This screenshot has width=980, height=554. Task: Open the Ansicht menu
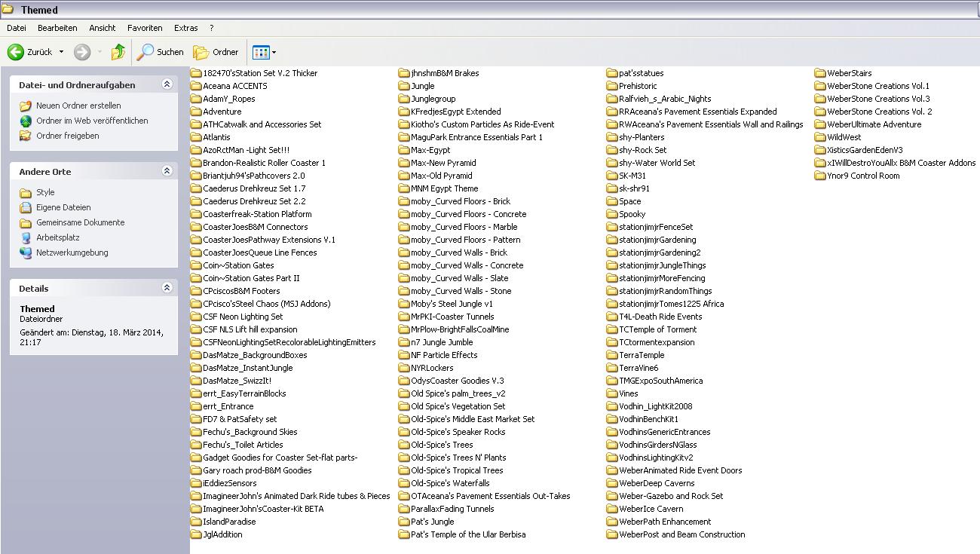click(103, 28)
